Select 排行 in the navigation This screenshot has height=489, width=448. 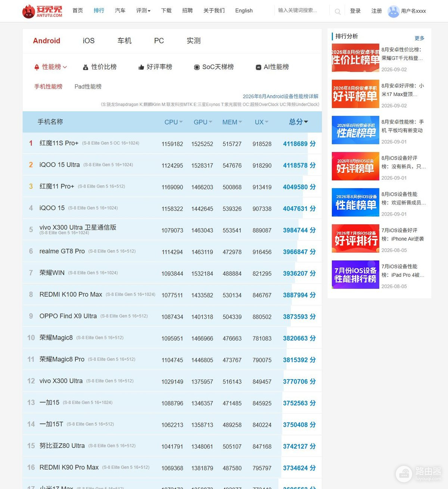[x=99, y=10]
